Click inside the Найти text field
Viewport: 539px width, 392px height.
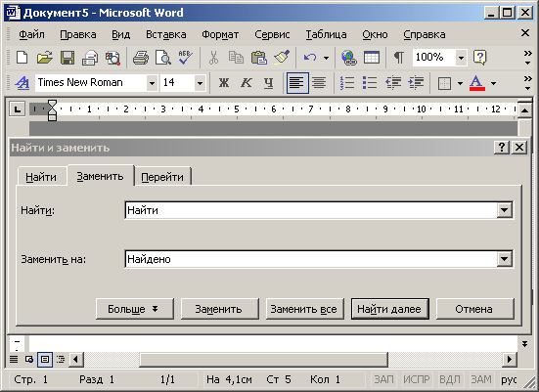coord(311,210)
